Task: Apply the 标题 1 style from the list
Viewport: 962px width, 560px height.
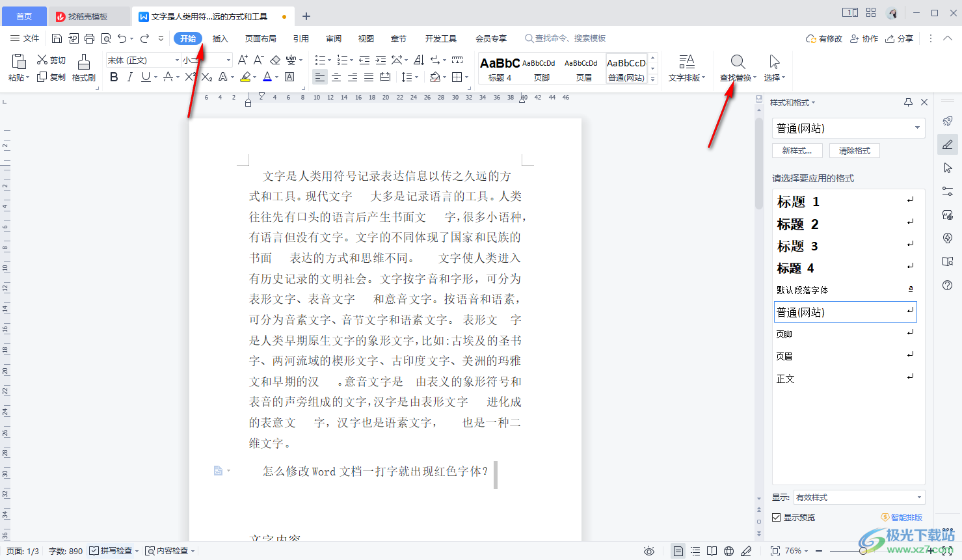Action: pyautogui.click(x=845, y=202)
